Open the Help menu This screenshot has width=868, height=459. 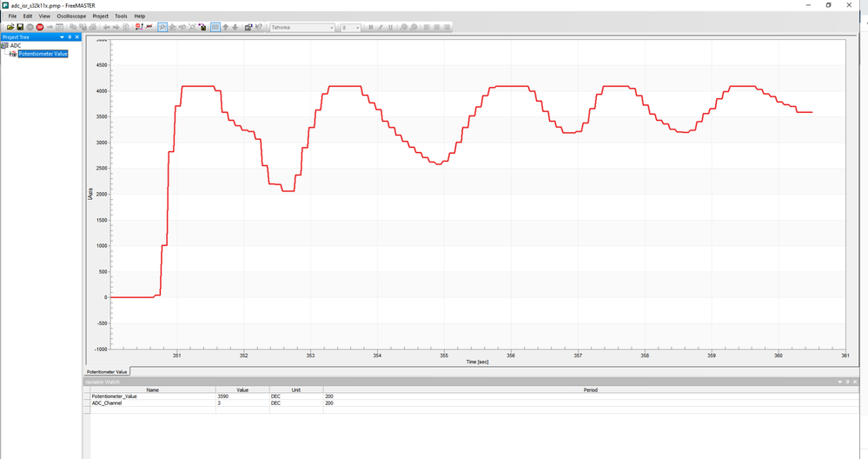140,16
